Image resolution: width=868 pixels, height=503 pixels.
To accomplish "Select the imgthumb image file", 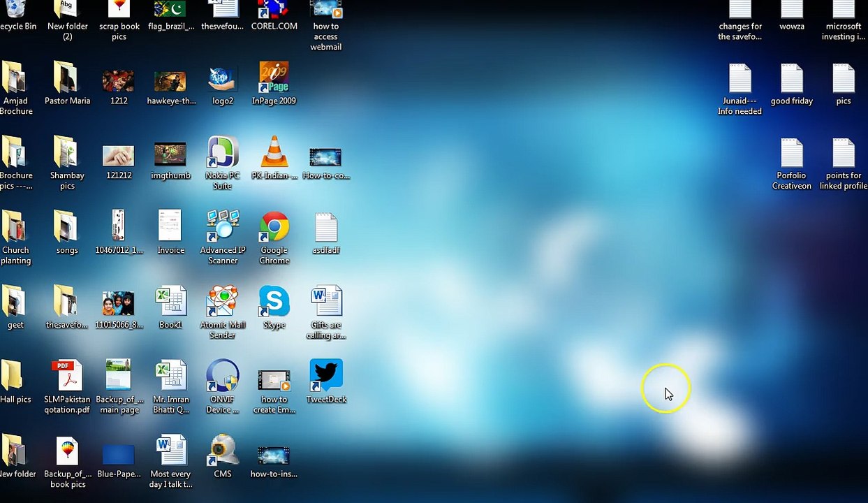I will 170,160.
